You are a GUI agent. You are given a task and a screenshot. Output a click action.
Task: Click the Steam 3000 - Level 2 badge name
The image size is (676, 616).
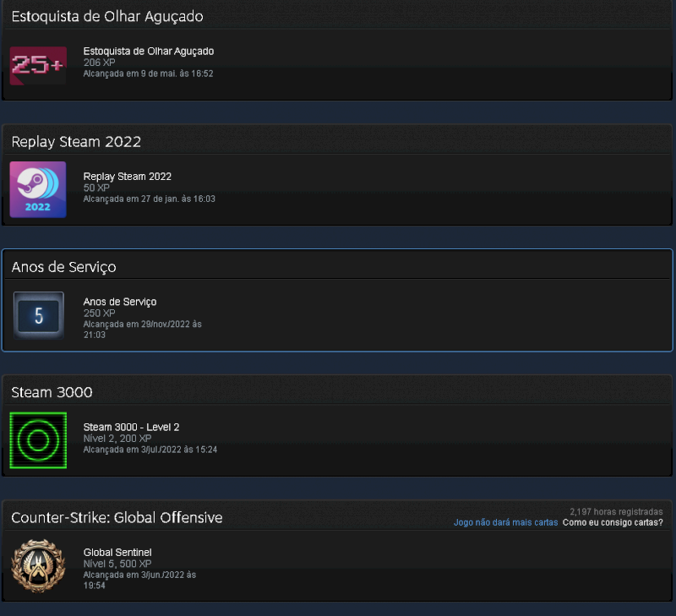coord(131,428)
